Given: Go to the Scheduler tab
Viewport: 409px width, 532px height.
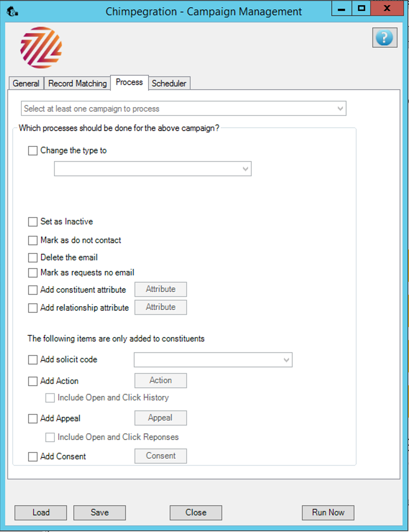Looking at the screenshot, I should (x=169, y=83).
